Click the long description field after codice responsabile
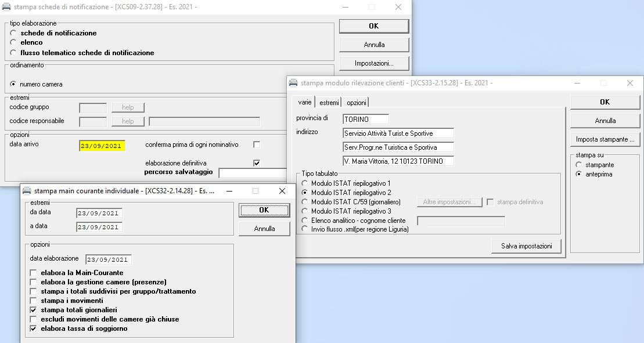Viewport: 644px width, 343px height. pyautogui.click(x=204, y=121)
